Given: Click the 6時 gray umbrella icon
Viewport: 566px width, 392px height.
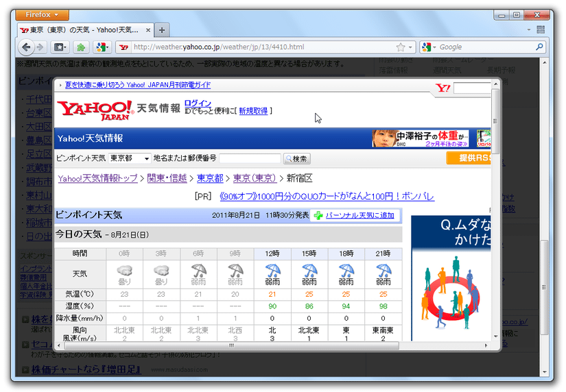Looking at the screenshot, I should click(198, 271).
